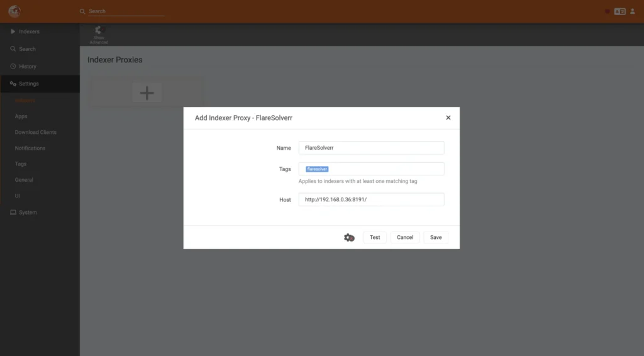This screenshot has width=644, height=356.
Task: Click the flaresolver tag chip
Action: click(317, 169)
